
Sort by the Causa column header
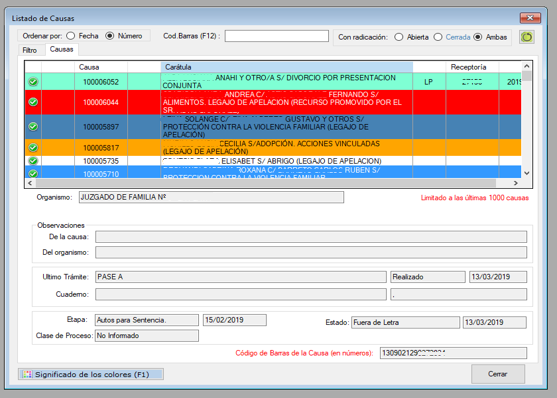101,67
